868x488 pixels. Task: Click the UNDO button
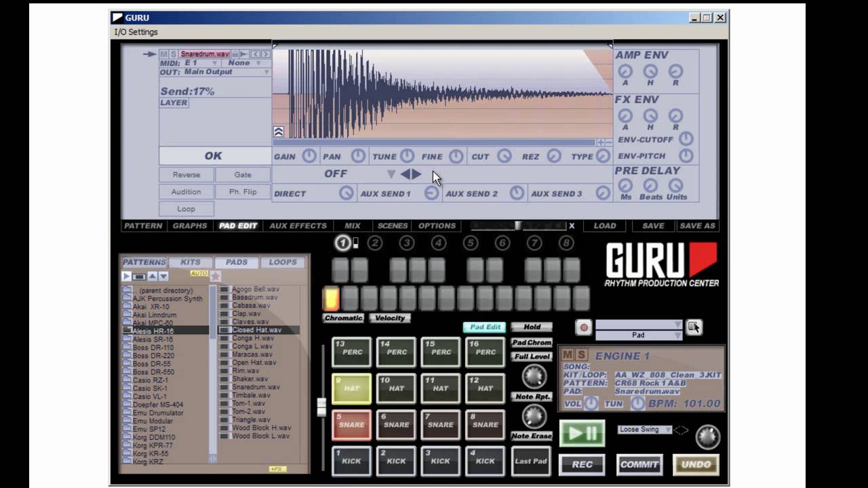pyautogui.click(x=696, y=465)
